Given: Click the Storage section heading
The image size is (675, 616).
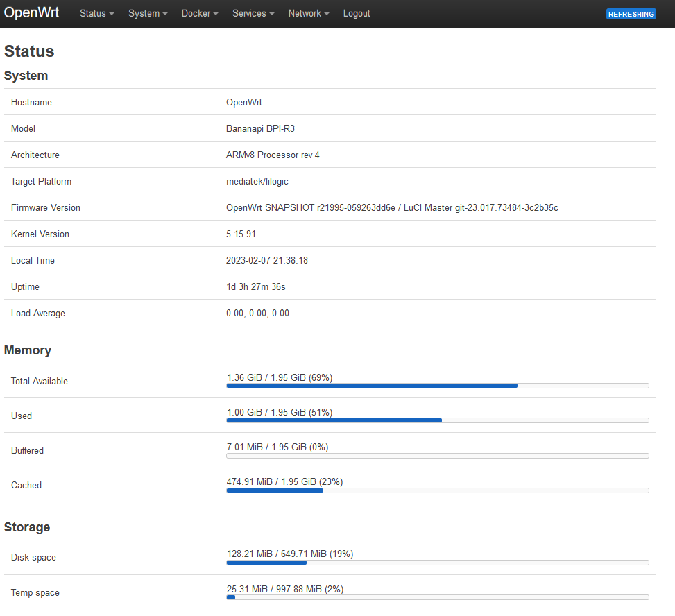Looking at the screenshot, I should (27, 527).
